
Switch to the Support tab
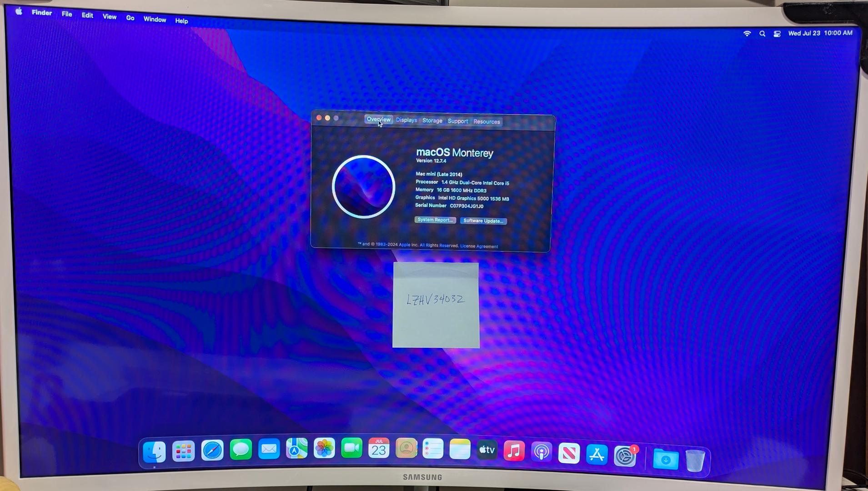tap(458, 121)
